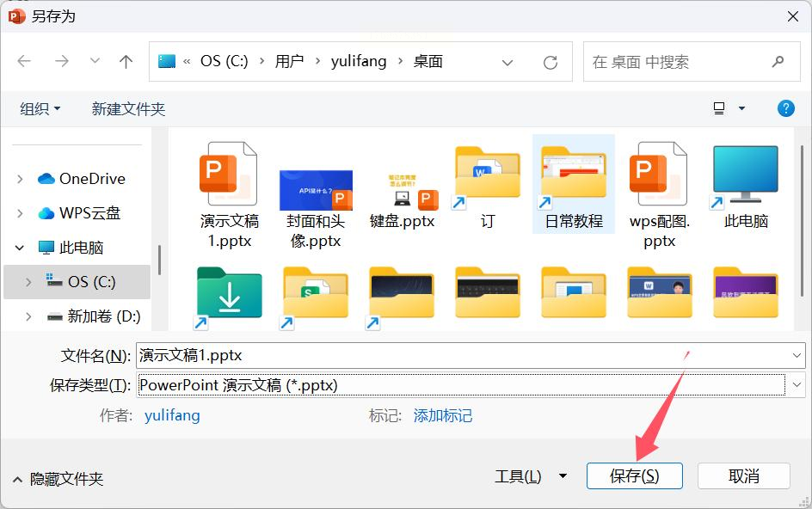
Task: Select the OS (C:) drive
Action: point(81,282)
